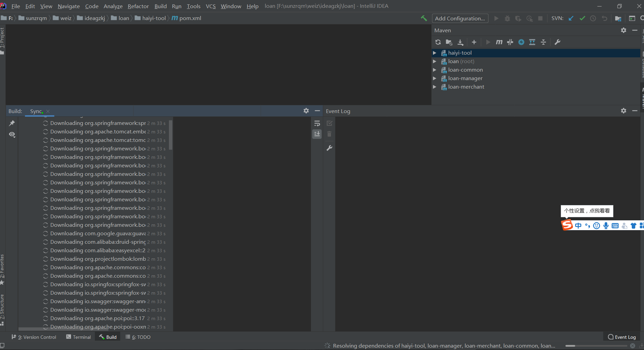Open the File menu
This screenshot has width=644, height=350.
16,6
